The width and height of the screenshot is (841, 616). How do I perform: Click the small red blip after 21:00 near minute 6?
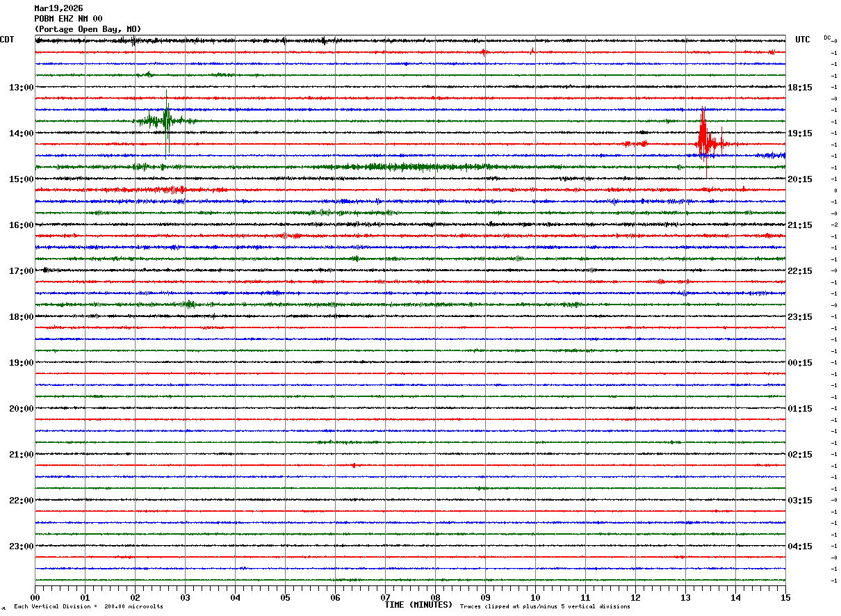click(x=354, y=465)
